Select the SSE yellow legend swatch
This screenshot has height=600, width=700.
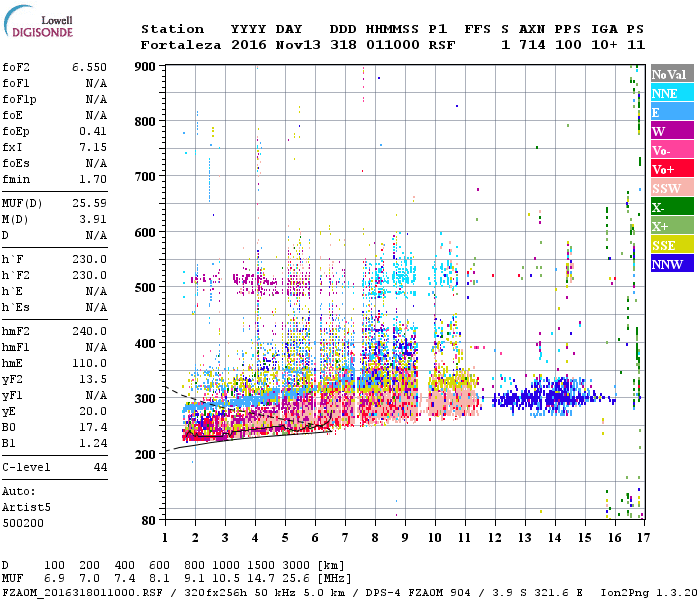tap(672, 245)
